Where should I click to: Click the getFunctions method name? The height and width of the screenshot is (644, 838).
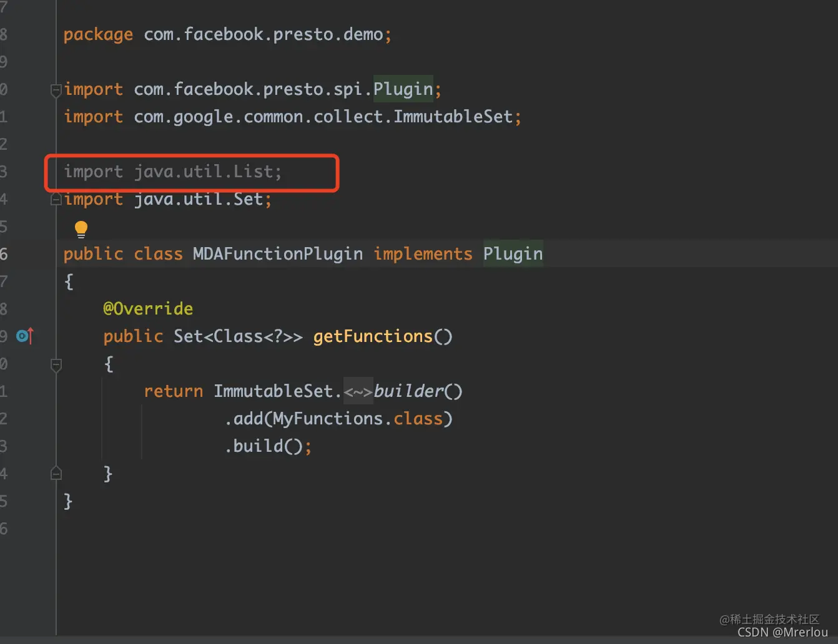pyautogui.click(x=373, y=336)
